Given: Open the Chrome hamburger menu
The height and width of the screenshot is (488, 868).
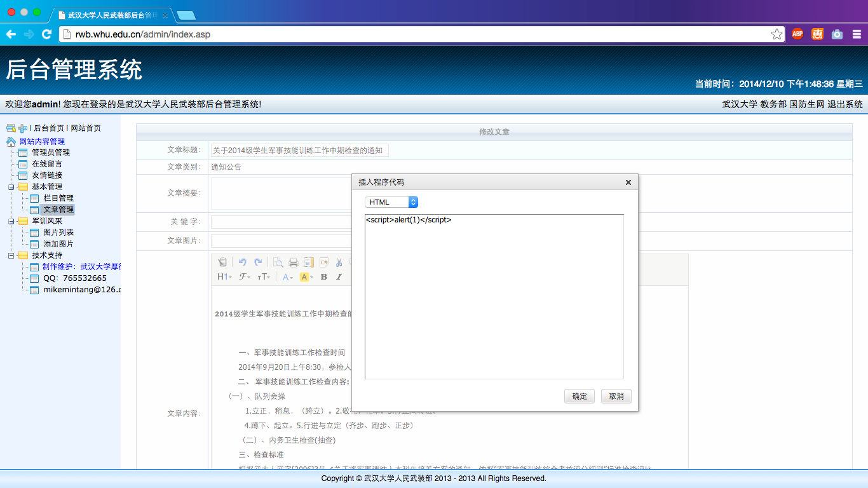Looking at the screenshot, I should 857,34.
